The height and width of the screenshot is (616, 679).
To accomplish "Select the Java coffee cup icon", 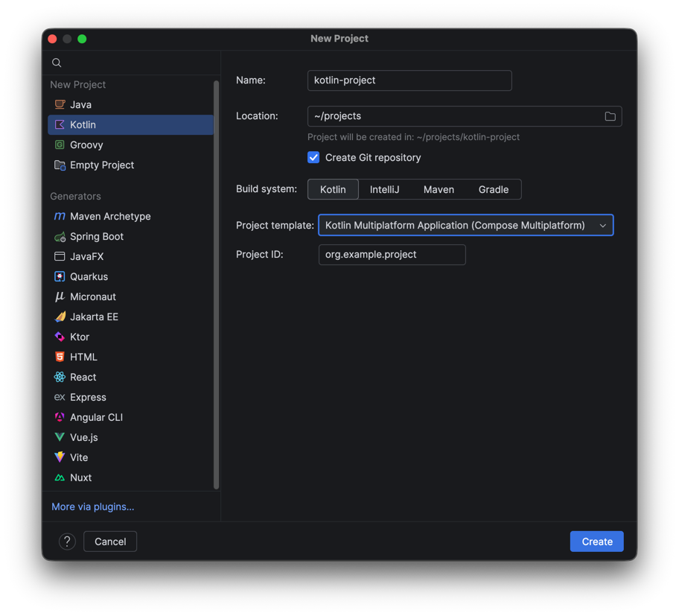I will [60, 104].
